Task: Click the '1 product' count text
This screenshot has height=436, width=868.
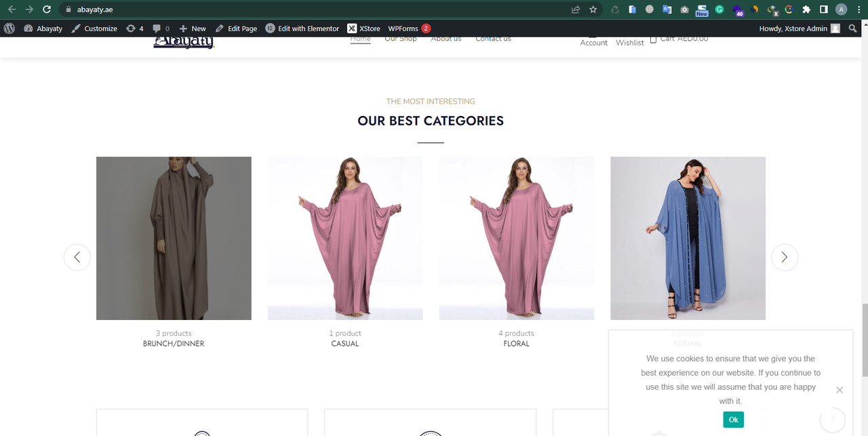Action: tap(345, 334)
